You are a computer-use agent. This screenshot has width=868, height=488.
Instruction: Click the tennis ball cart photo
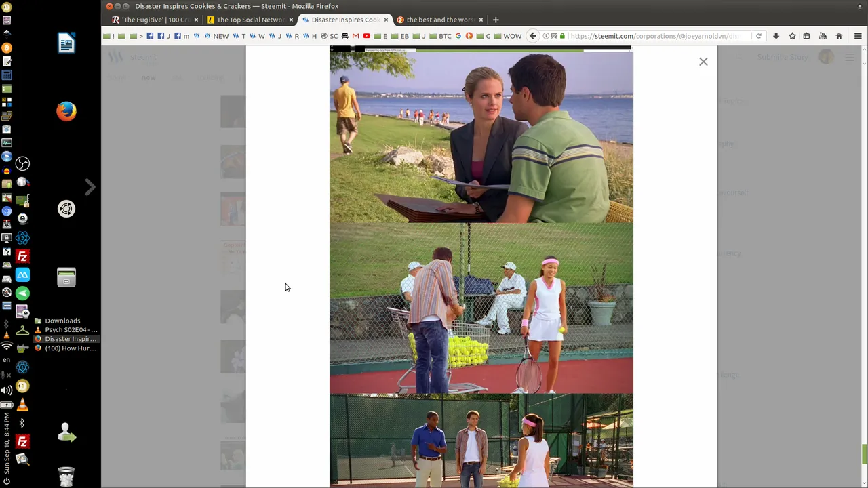[x=481, y=308]
